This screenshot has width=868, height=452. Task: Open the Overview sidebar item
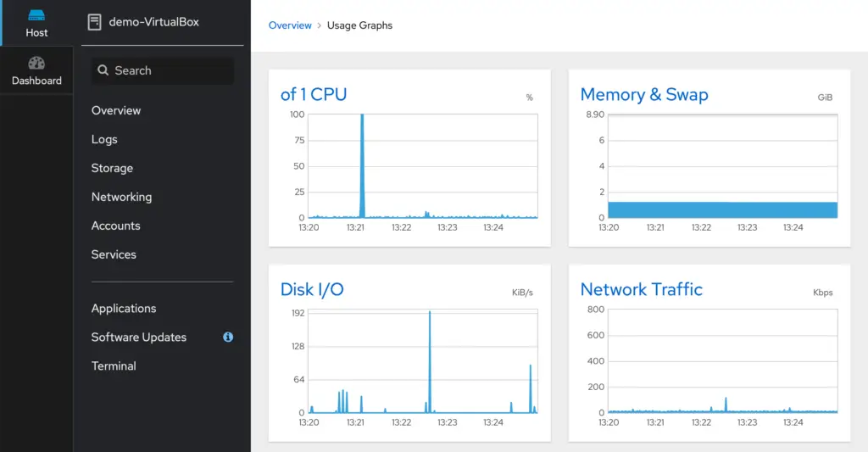[x=116, y=111]
